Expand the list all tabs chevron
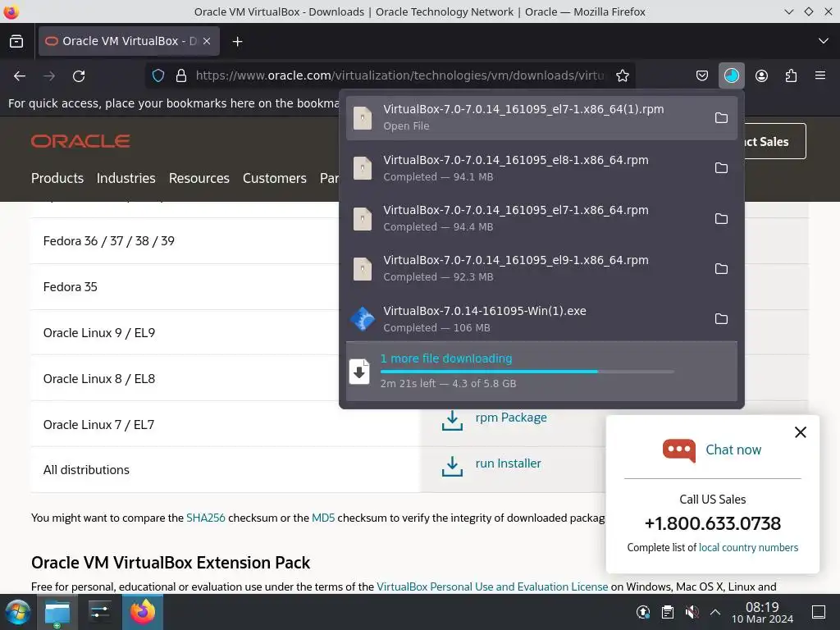This screenshot has width=840, height=630. click(824, 41)
